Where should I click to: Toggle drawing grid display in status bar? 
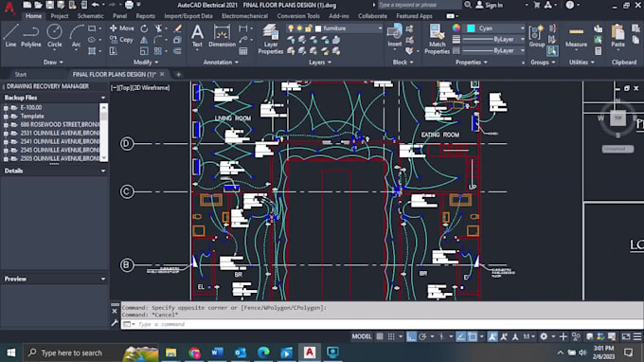[380, 336]
